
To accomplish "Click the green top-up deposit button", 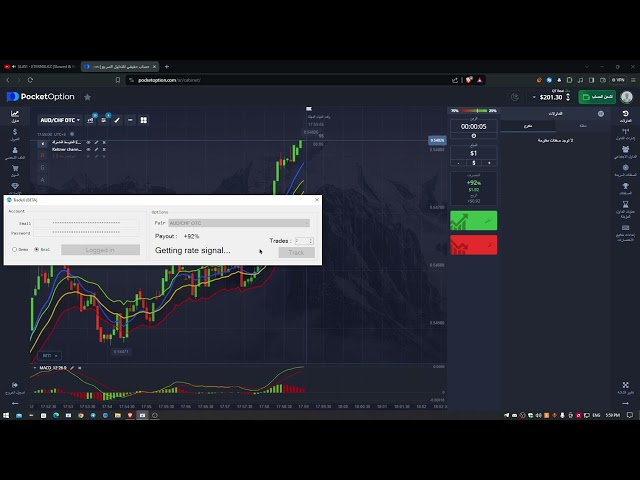I will click(597, 97).
